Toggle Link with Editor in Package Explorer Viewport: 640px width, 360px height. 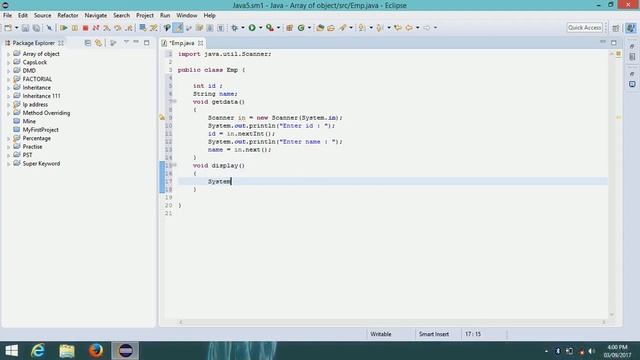point(98,43)
